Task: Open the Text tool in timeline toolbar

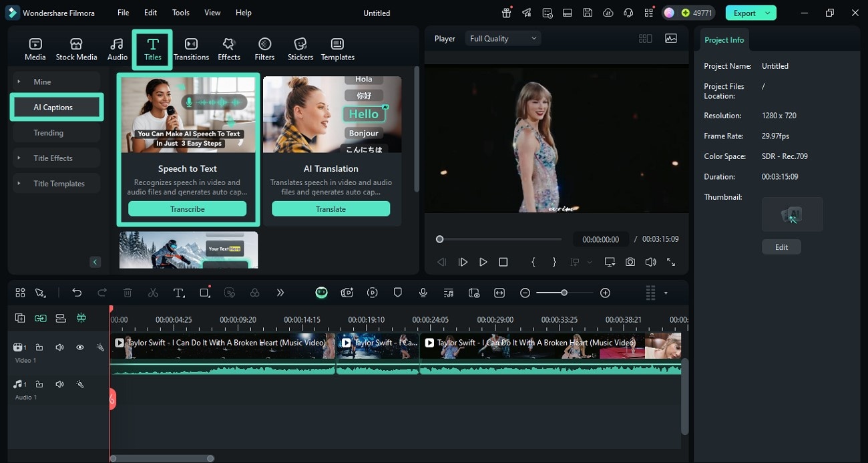Action: [x=179, y=293]
